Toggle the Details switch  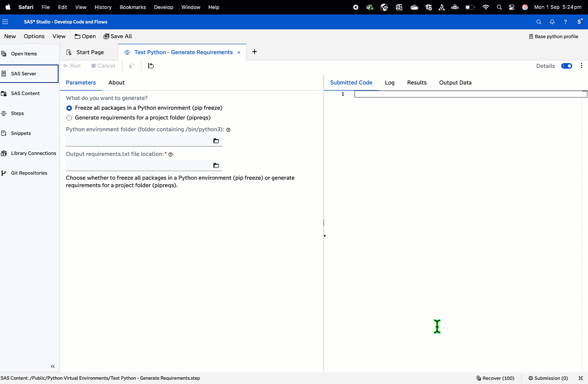pyautogui.click(x=566, y=66)
